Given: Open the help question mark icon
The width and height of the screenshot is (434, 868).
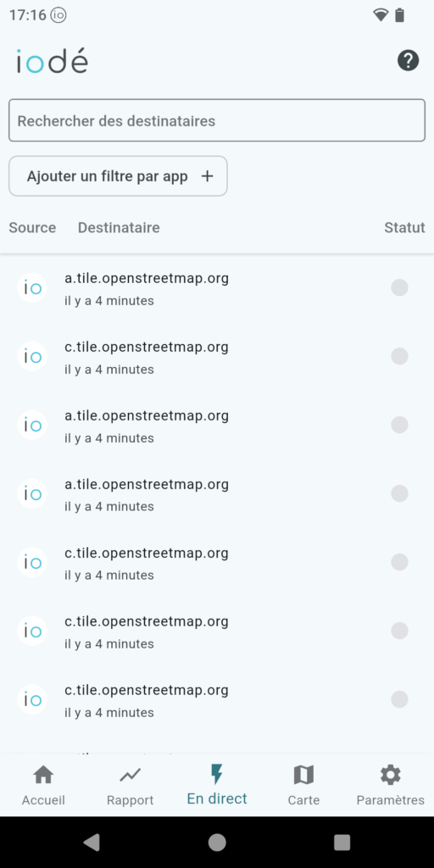Looking at the screenshot, I should coord(408,60).
